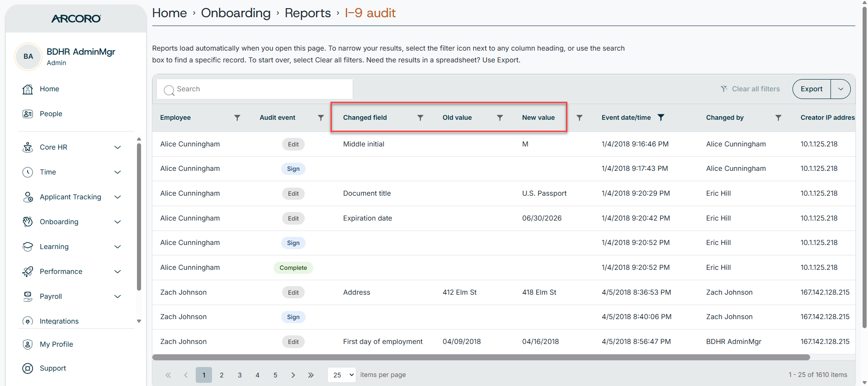Filter the New value column

pos(579,118)
